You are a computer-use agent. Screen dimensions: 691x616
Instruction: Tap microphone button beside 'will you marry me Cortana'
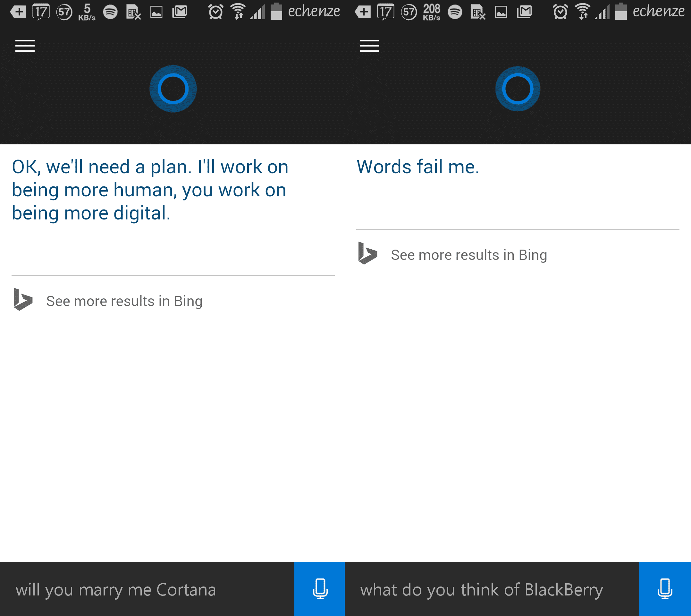320,589
